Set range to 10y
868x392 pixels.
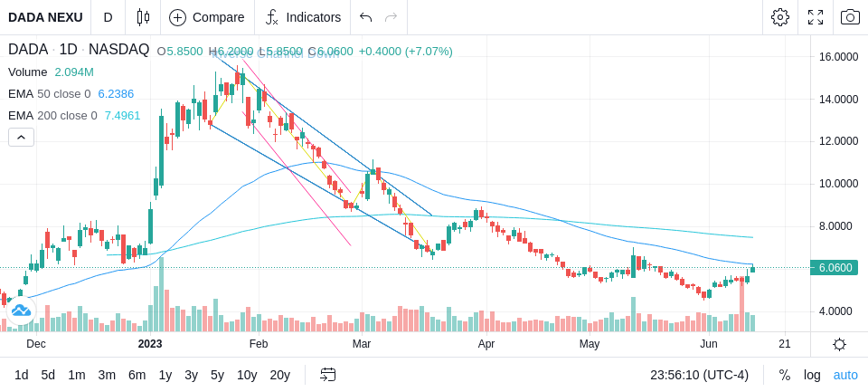[x=247, y=376]
